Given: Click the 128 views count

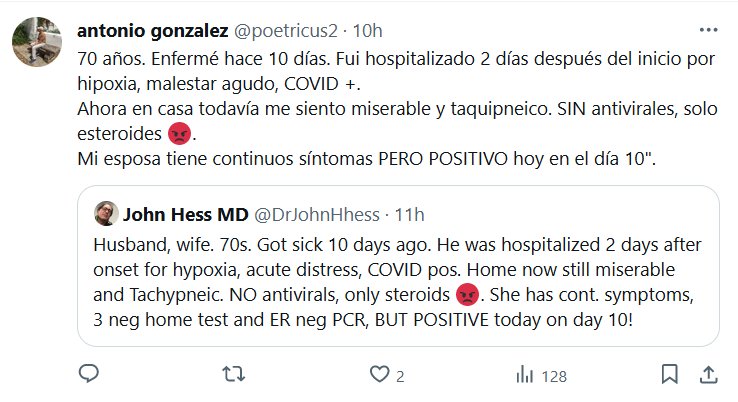Looking at the screenshot, I should tap(553, 376).
